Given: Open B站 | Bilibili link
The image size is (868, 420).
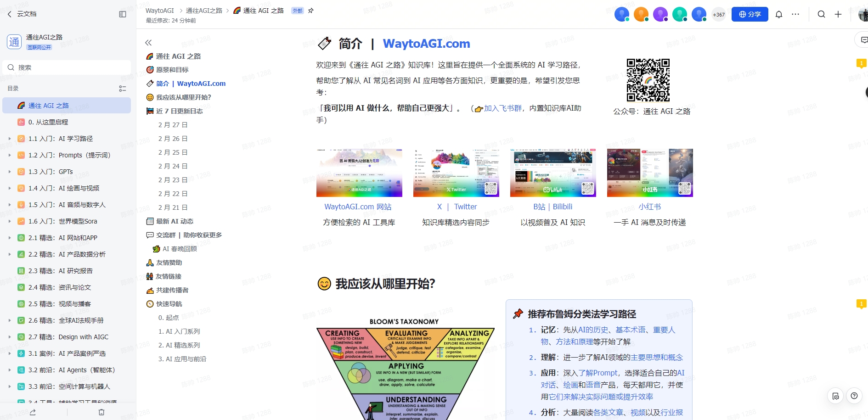Looking at the screenshot, I should (552, 207).
